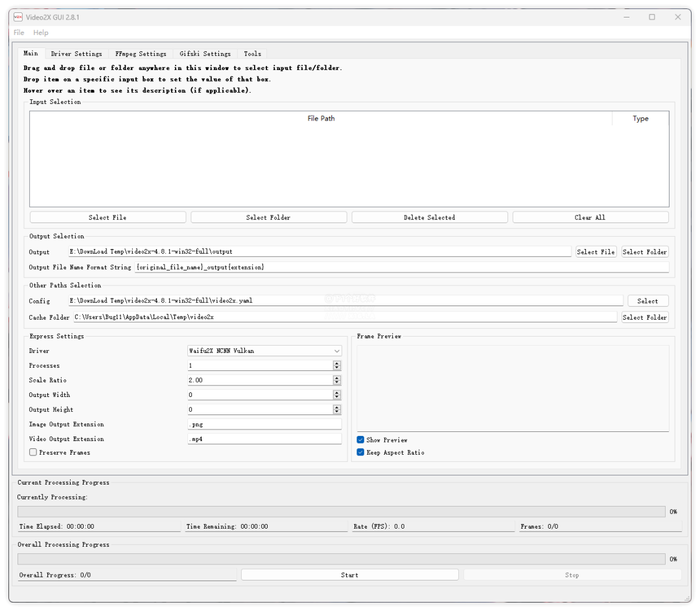
Task: Click Select Folder under Input Selection
Action: click(268, 217)
